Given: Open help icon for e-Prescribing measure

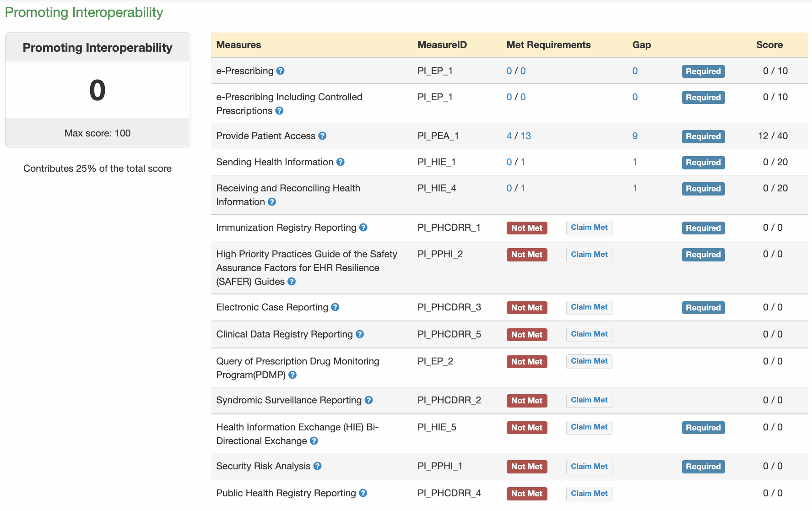Looking at the screenshot, I should point(281,71).
